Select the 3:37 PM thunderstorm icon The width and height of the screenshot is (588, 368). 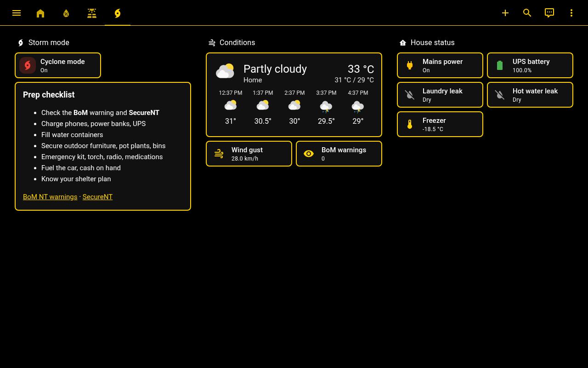pyautogui.click(x=326, y=107)
